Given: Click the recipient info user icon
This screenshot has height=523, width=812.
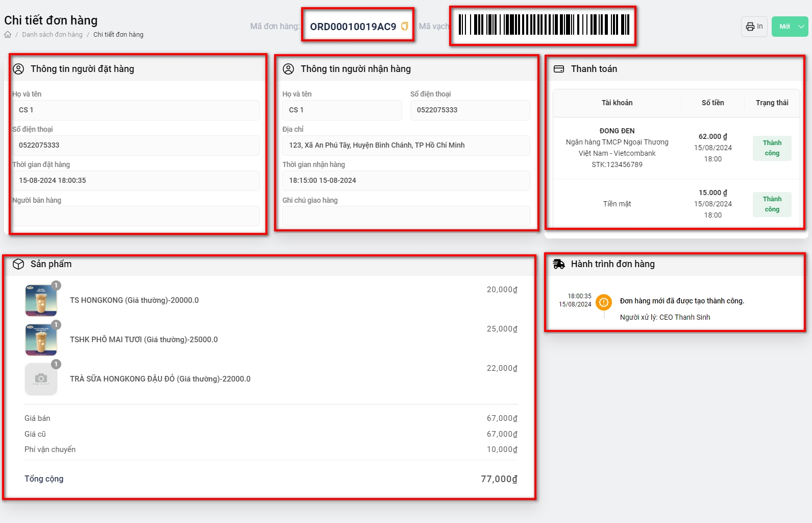Looking at the screenshot, I should pos(288,69).
